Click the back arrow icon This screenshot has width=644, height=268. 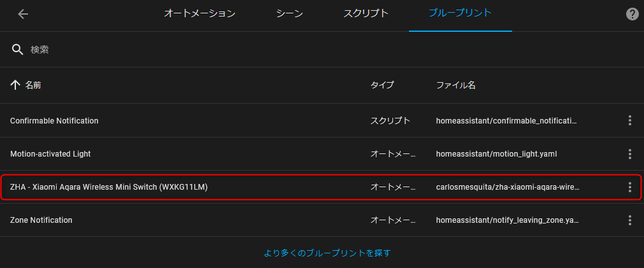(23, 14)
